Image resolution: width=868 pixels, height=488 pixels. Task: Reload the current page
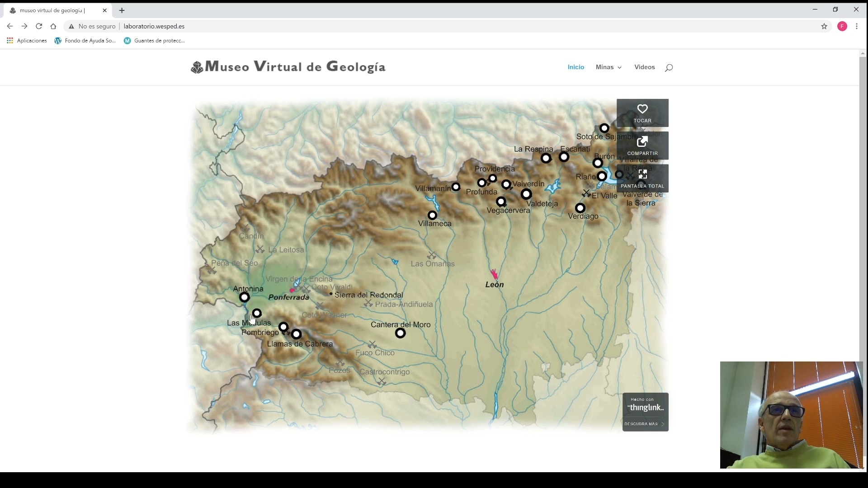click(x=39, y=26)
